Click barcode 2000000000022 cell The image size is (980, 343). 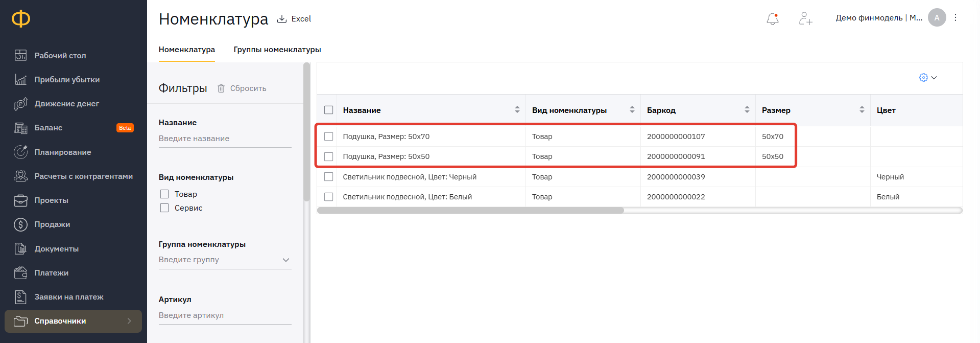click(x=676, y=197)
